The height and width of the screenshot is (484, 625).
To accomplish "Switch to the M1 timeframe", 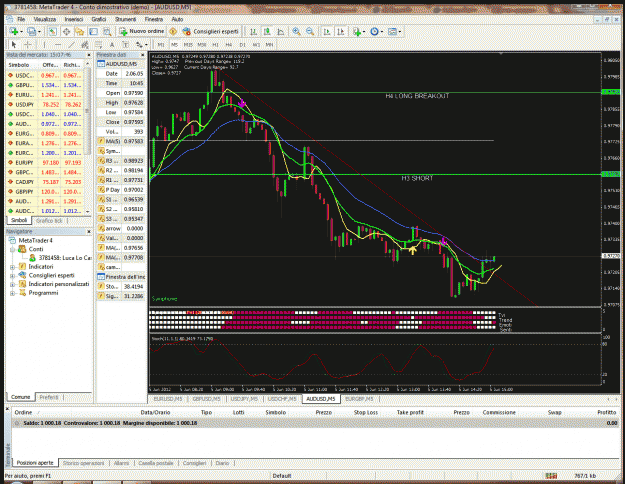I will click(x=161, y=45).
